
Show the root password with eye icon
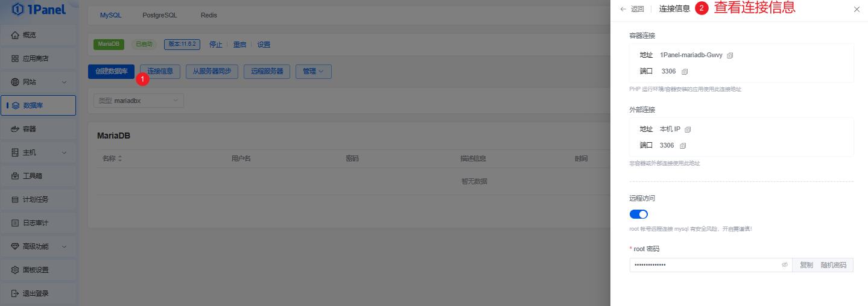point(785,265)
